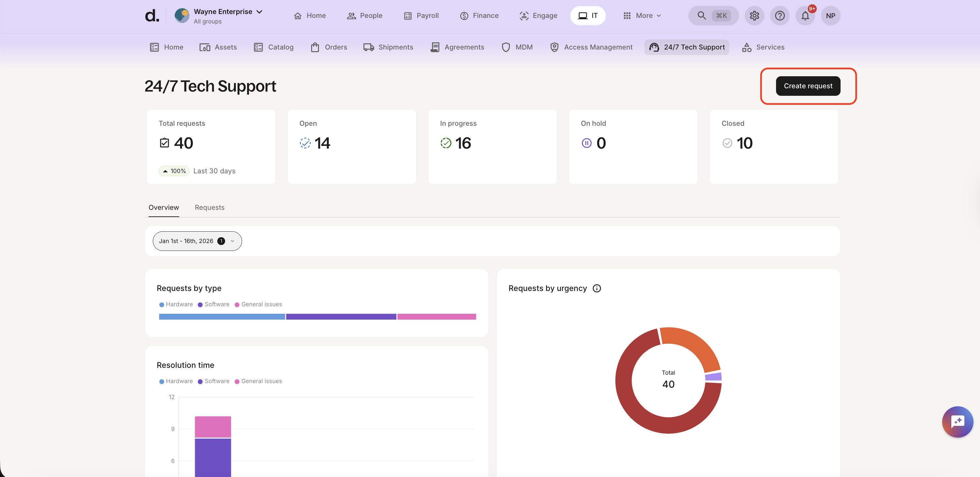980x477 pixels.
Task: Click the purple Software bar segment
Action: coord(341,316)
